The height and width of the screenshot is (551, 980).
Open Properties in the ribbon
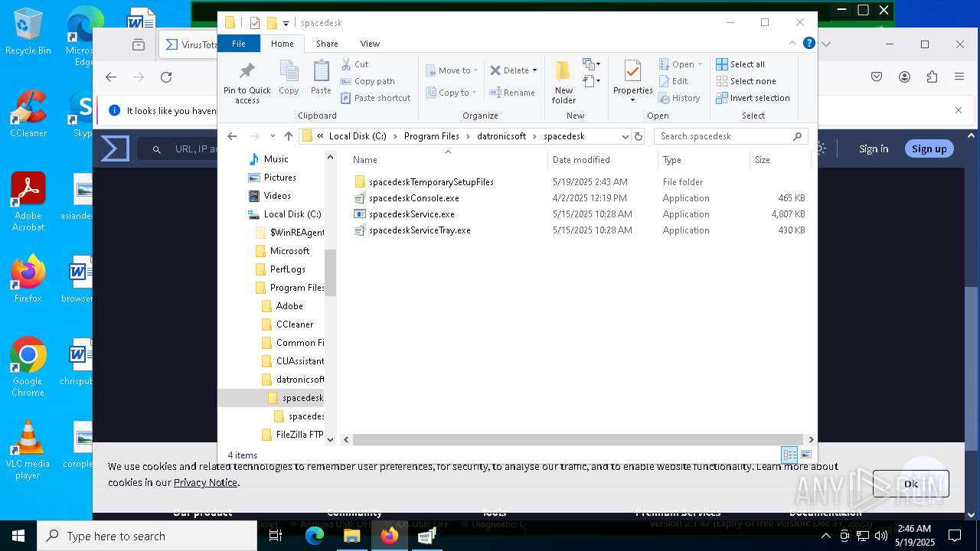632,82
